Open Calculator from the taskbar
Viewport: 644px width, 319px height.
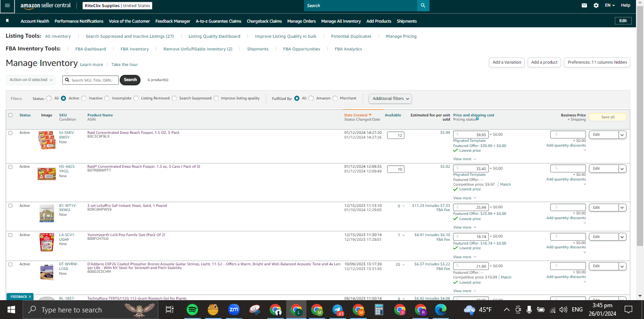click(379, 310)
